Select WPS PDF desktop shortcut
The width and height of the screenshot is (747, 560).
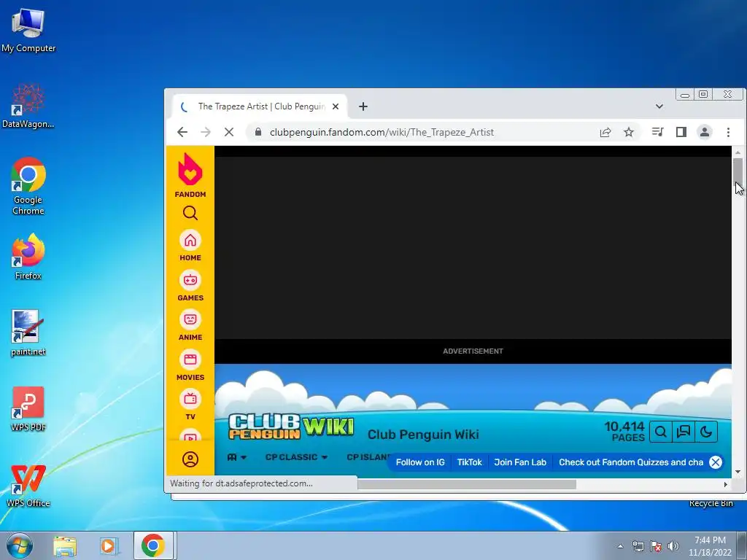click(28, 408)
